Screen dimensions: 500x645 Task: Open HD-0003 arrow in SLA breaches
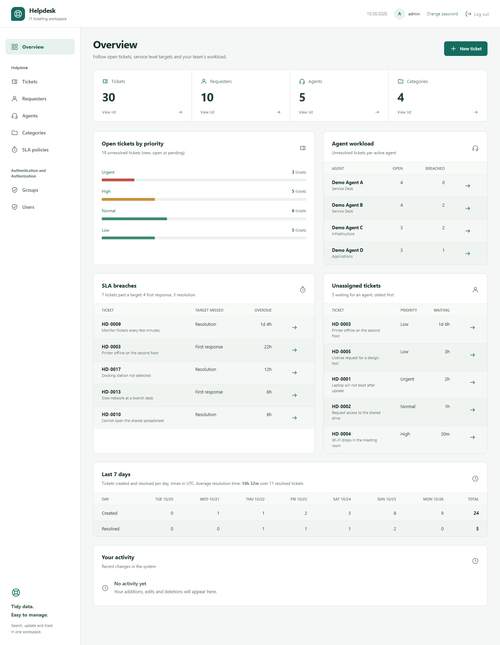[x=294, y=350]
